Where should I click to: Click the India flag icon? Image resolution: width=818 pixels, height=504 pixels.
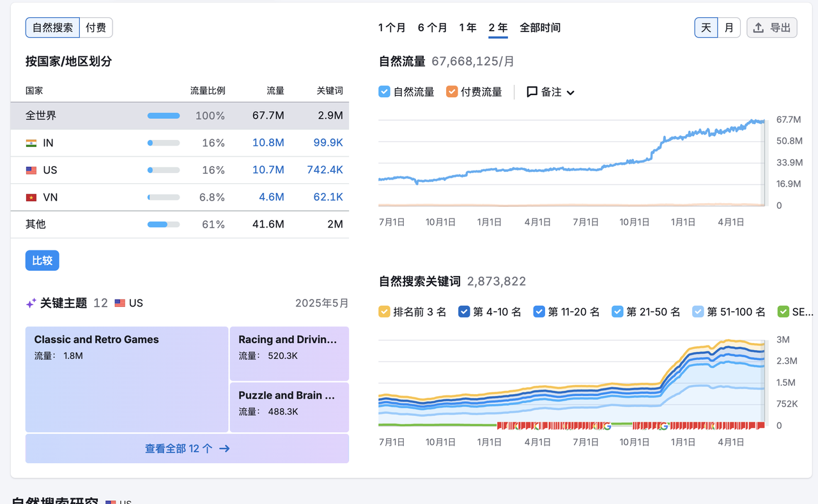point(31,143)
